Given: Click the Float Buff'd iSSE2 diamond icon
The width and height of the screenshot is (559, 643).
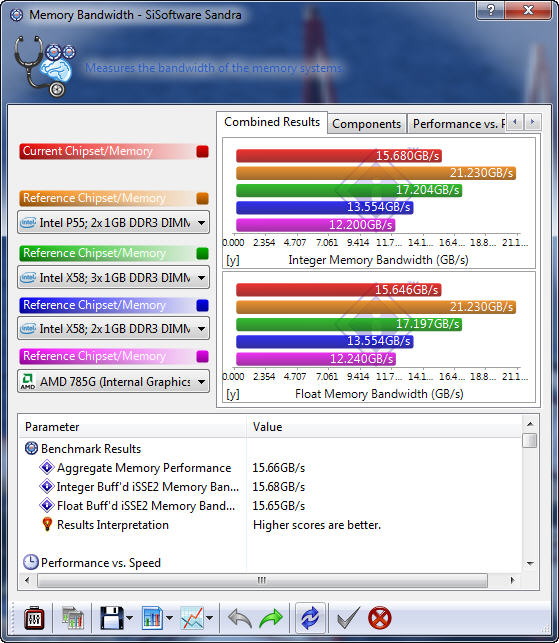Looking at the screenshot, I should pos(46,505).
